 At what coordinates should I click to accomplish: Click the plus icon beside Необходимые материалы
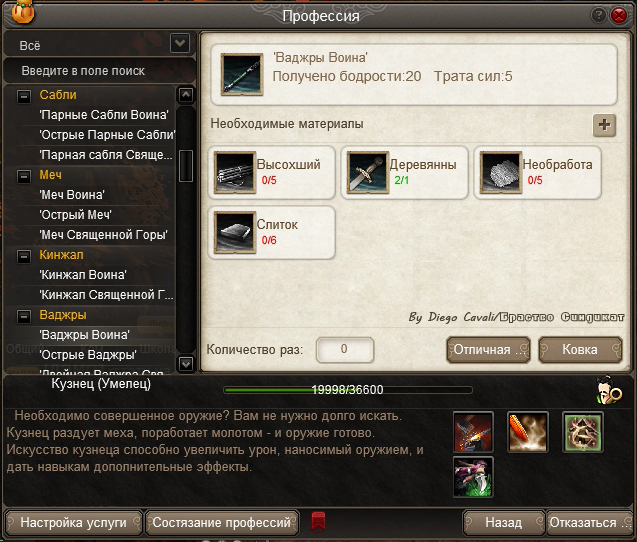[604, 125]
